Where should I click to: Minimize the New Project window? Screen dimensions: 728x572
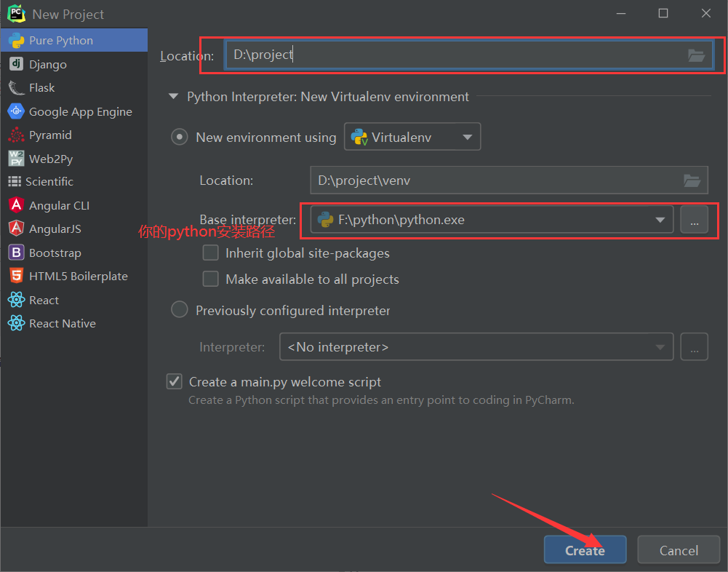[621, 14]
